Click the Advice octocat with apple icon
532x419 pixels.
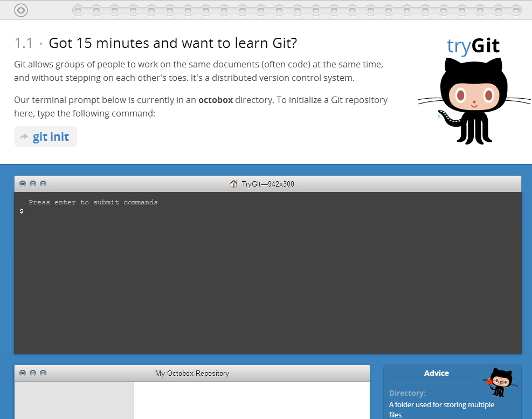click(501, 382)
